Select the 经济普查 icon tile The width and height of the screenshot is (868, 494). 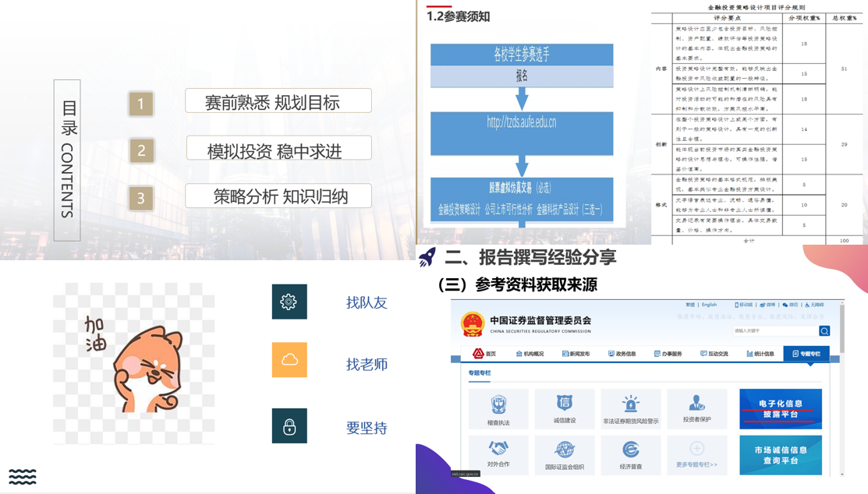630,453
